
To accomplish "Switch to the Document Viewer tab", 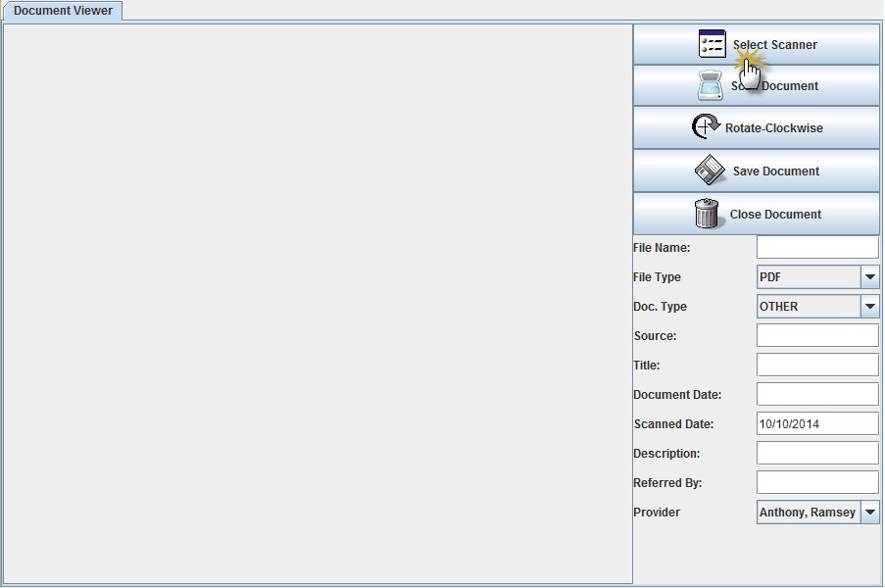I will pos(63,11).
